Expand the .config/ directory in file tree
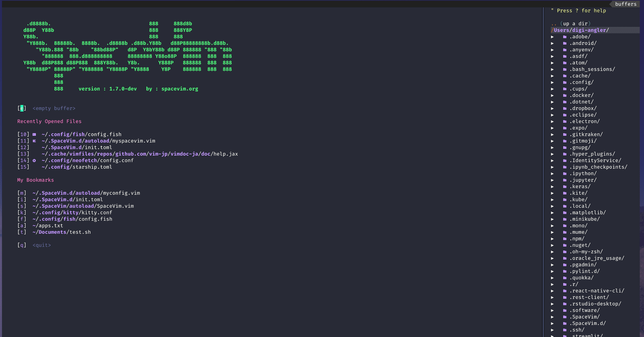Image resolution: width=644 pixels, height=337 pixels. point(552,82)
